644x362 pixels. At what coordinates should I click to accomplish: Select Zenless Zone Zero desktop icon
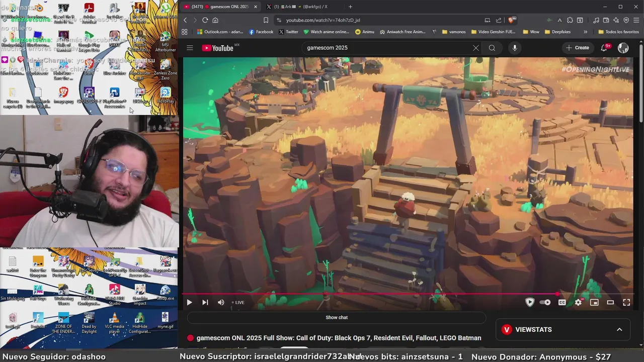point(165,70)
